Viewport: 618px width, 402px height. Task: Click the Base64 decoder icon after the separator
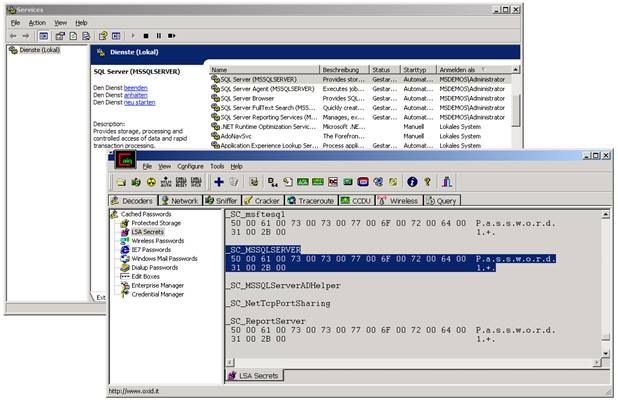coord(272,182)
